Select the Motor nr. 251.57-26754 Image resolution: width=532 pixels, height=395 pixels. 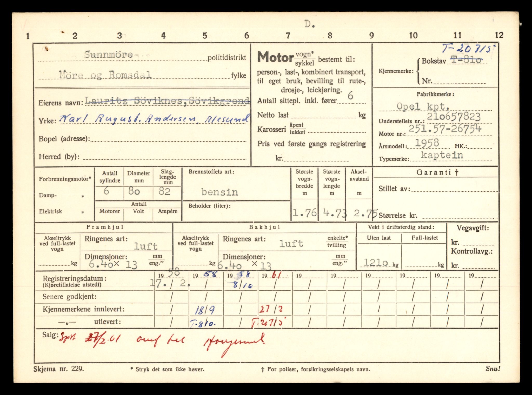445,129
